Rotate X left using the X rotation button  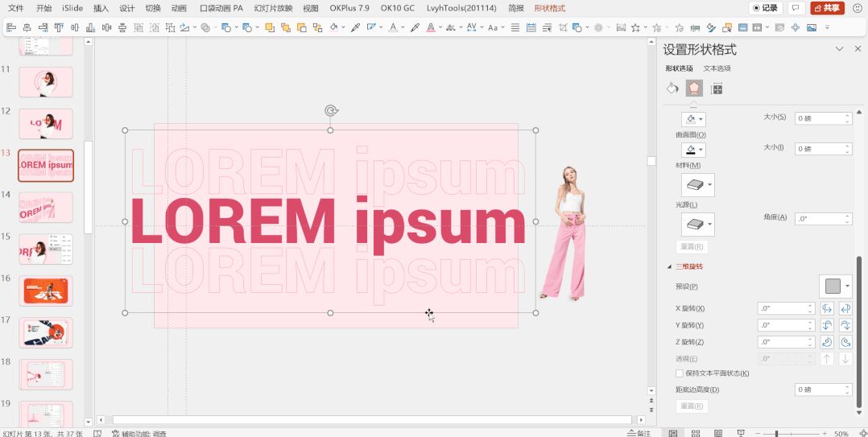pyautogui.click(x=827, y=308)
